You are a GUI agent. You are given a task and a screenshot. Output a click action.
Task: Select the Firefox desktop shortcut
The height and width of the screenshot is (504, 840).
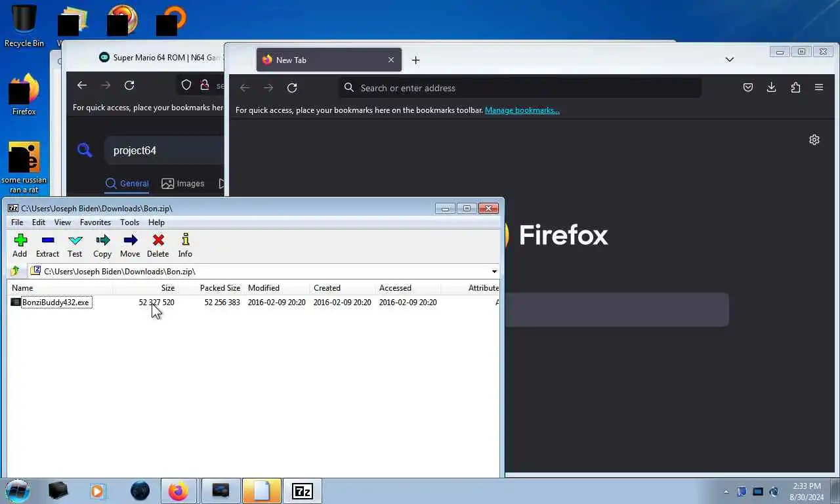coord(24,94)
